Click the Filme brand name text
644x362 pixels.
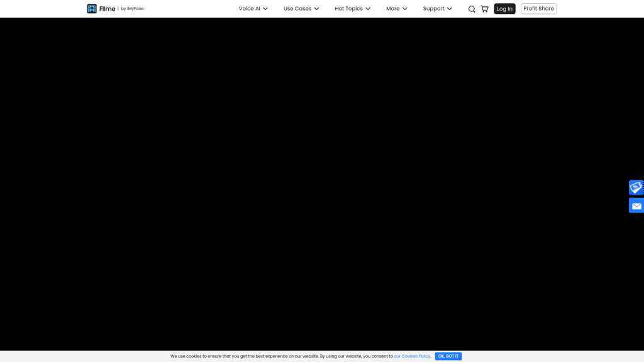point(107,9)
